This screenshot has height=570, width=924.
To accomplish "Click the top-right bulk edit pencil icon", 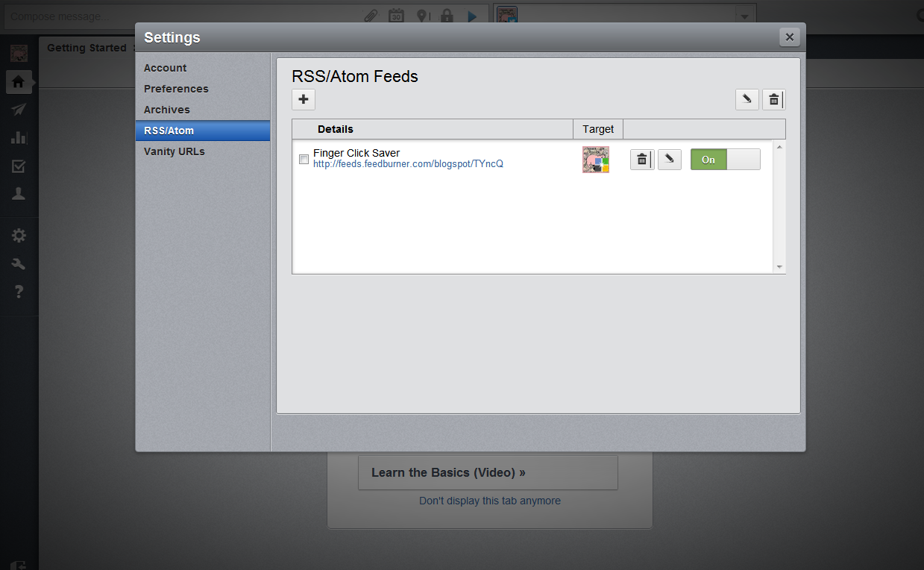I will (747, 99).
